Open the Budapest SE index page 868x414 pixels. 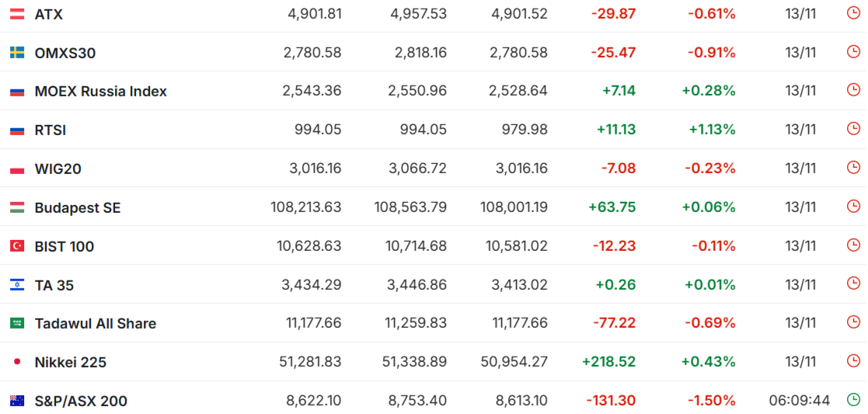click(78, 207)
